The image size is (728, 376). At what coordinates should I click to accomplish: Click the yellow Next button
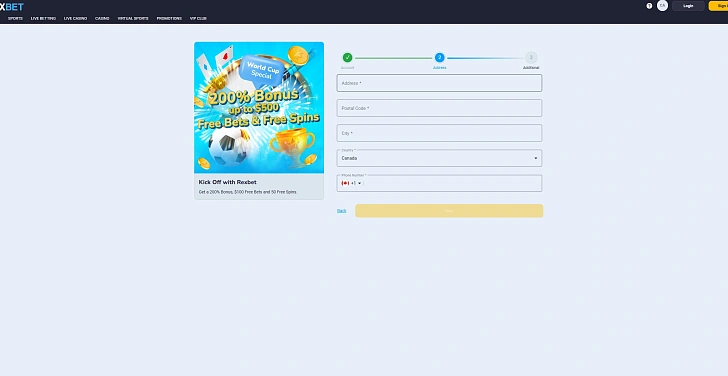point(449,211)
